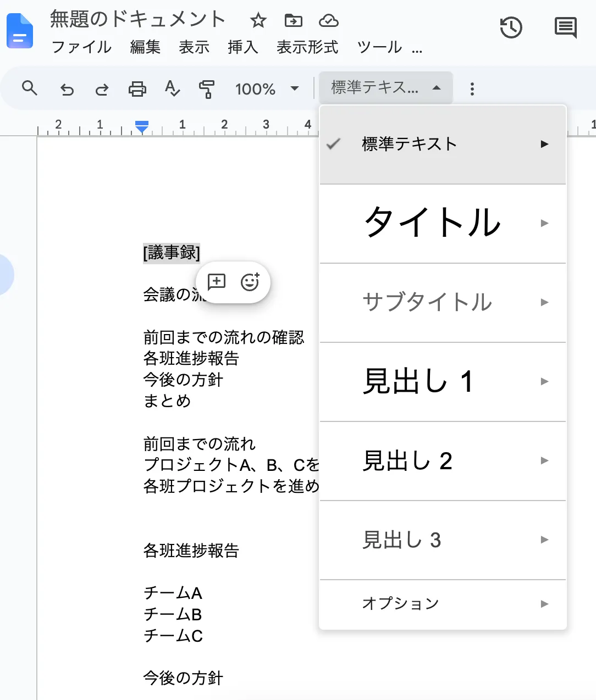596x700 pixels.
Task: Add an emoji reaction via floating button
Action: point(250,282)
